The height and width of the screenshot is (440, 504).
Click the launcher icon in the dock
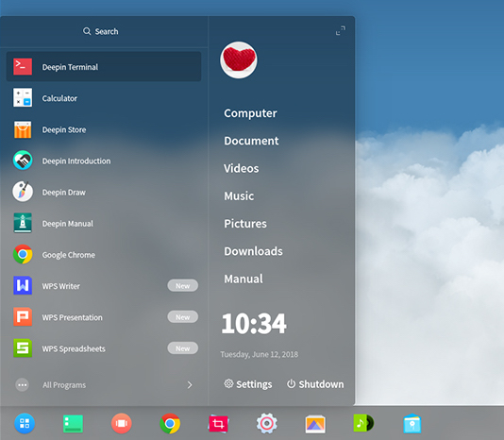click(x=25, y=423)
